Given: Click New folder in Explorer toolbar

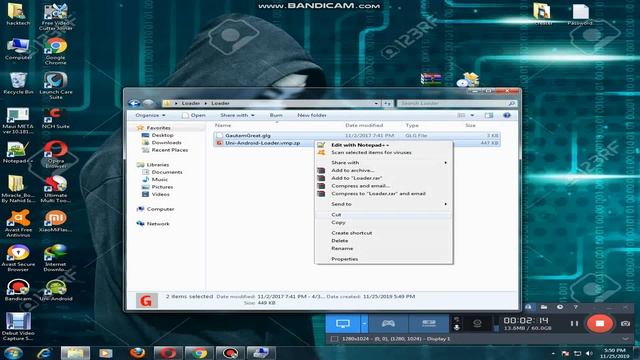Looking at the screenshot, I should 312,116.
